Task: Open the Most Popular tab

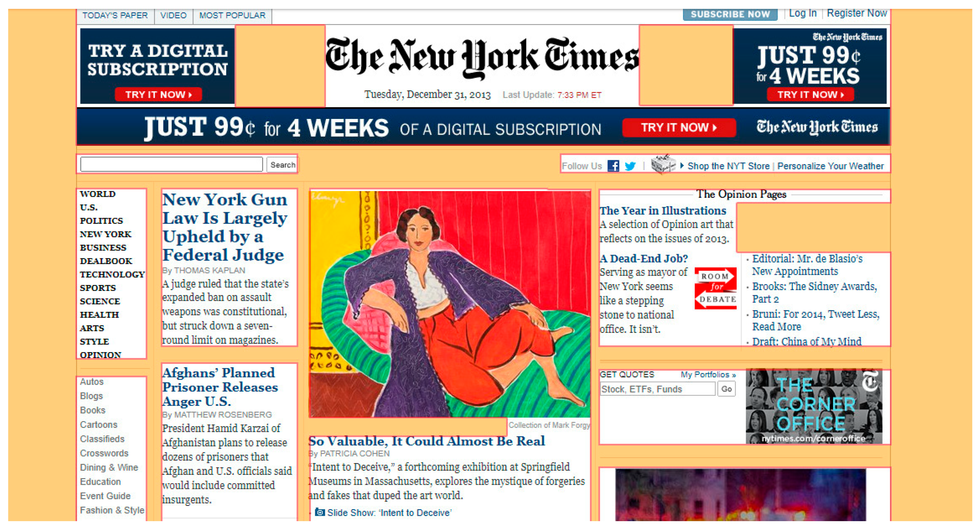Action: pos(232,15)
